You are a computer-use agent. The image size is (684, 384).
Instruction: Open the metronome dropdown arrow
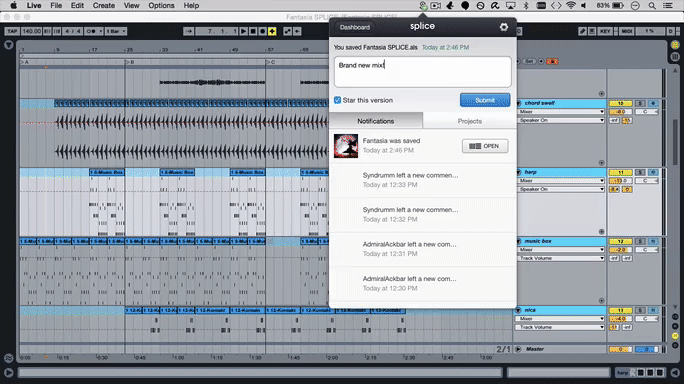click(x=101, y=31)
